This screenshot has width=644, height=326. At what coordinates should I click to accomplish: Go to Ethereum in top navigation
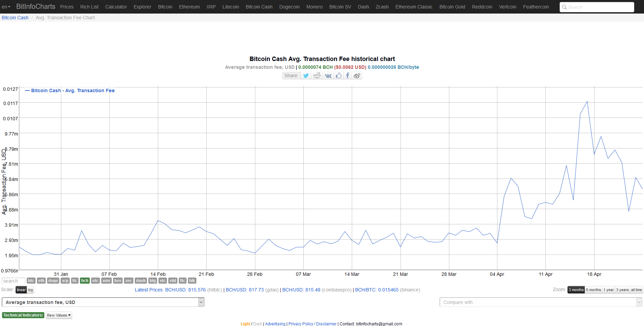coord(189,7)
